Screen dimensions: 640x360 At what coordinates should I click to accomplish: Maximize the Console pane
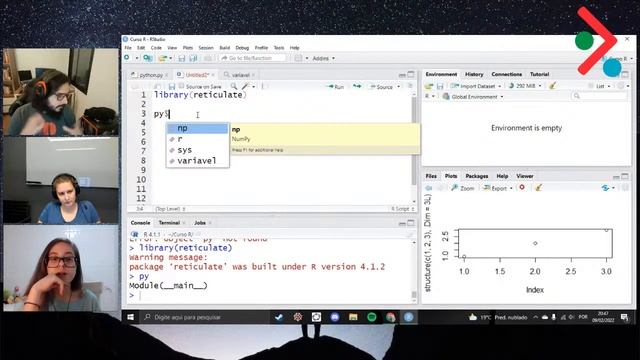pos(411,222)
